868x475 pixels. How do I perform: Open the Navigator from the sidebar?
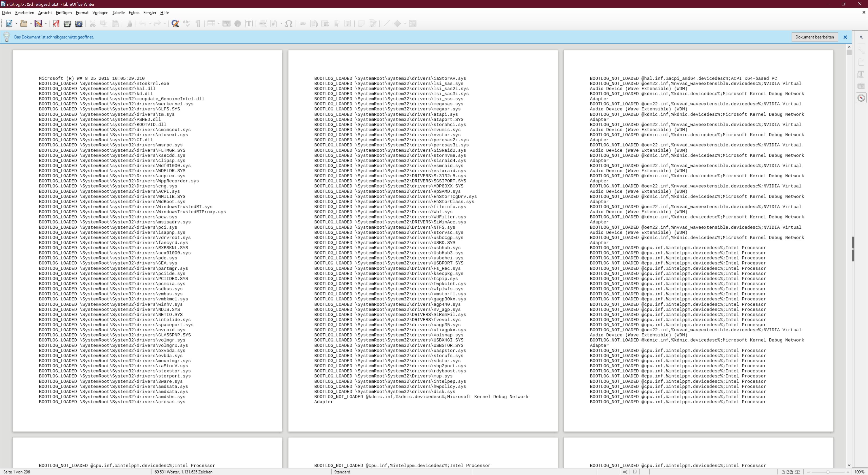pyautogui.click(x=861, y=98)
